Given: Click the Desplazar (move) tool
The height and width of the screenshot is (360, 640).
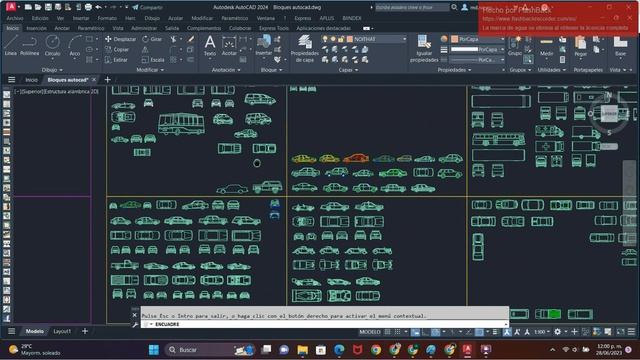Looking at the screenshot, I should click(120, 39).
